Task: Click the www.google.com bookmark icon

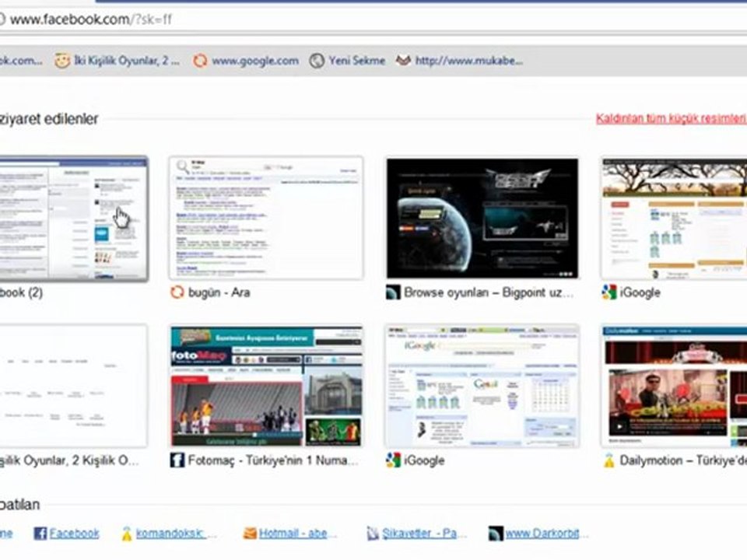Action: pos(200,61)
